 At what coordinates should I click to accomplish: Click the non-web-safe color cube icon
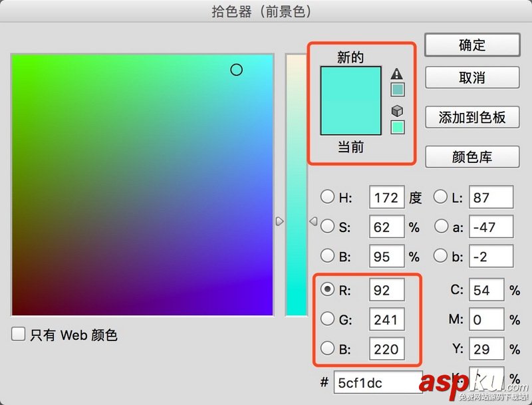[x=397, y=111]
